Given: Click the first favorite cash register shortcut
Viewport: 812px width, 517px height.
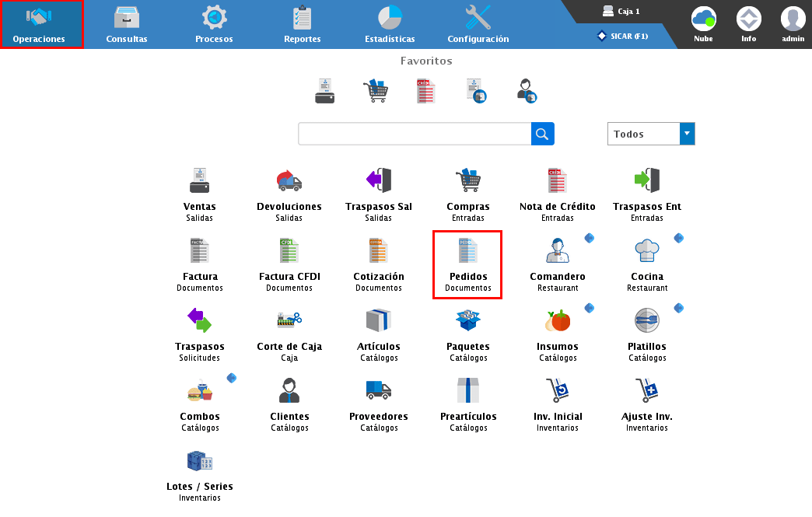Looking at the screenshot, I should 324,91.
